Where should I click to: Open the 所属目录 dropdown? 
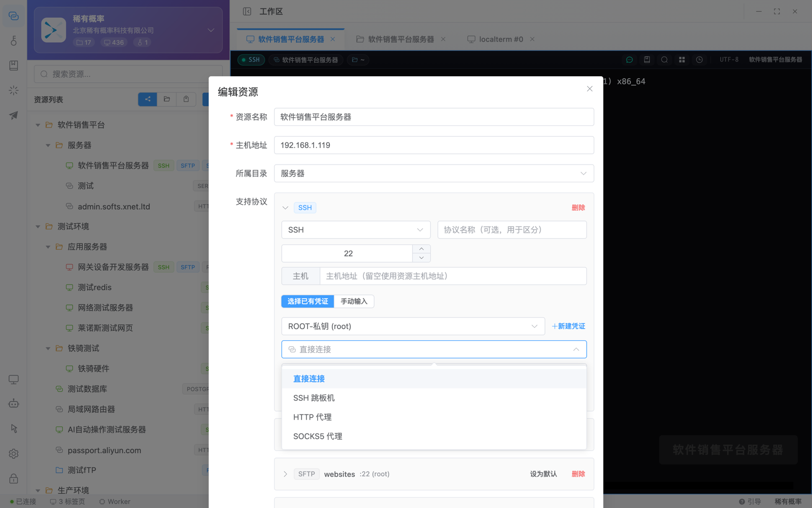coord(434,173)
